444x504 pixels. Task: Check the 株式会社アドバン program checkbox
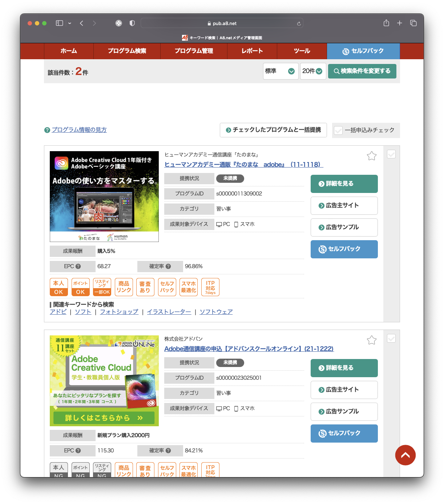pyautogui.click(x=391, y=338)
